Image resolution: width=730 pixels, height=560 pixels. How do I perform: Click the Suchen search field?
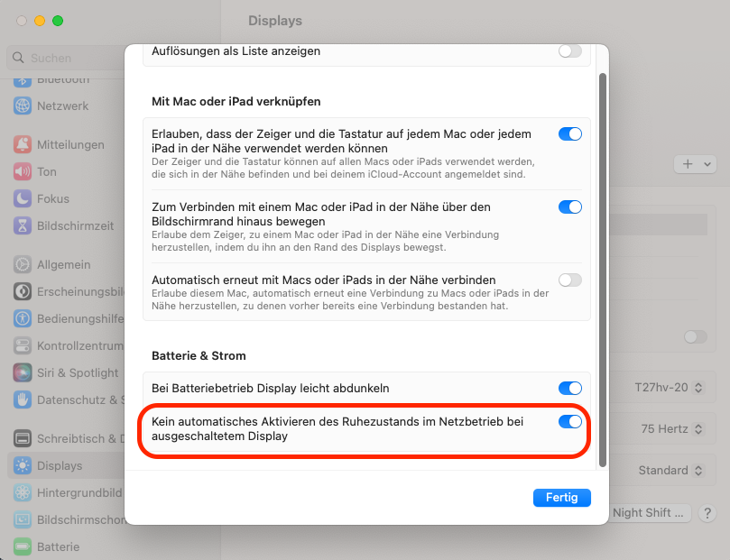tap(66, 58)
